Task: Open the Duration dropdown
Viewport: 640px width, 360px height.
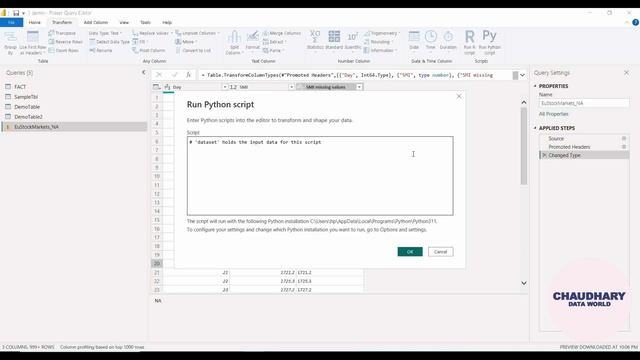Action: pos(448,41)
